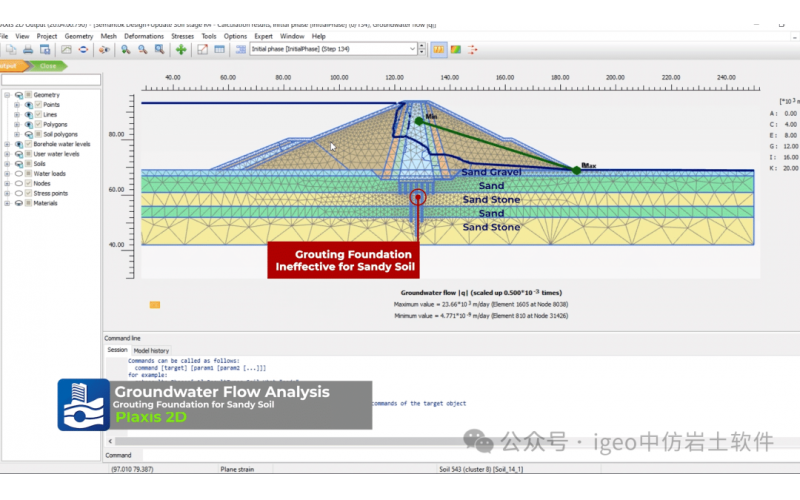Toggle the Soil polygons checkbox
This screenshot has height=500, width=800.
(38, 134)
